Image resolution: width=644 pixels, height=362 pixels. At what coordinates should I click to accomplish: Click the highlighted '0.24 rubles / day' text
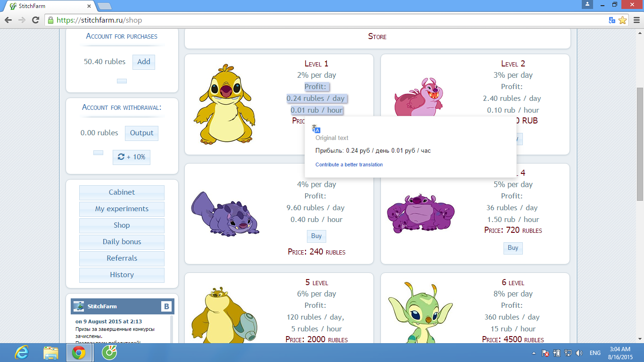316,99
